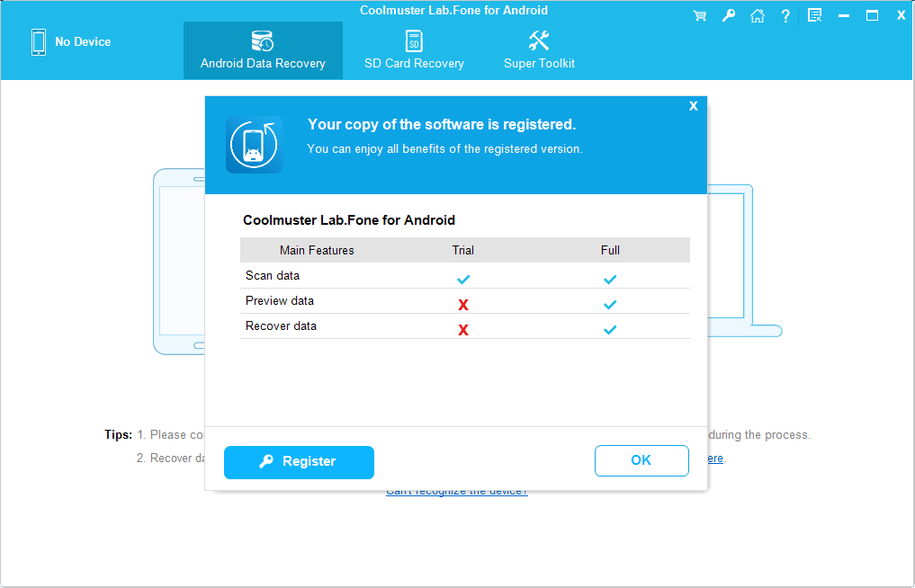
Task: Open help via the question mark icon
Action: [785, 16]
